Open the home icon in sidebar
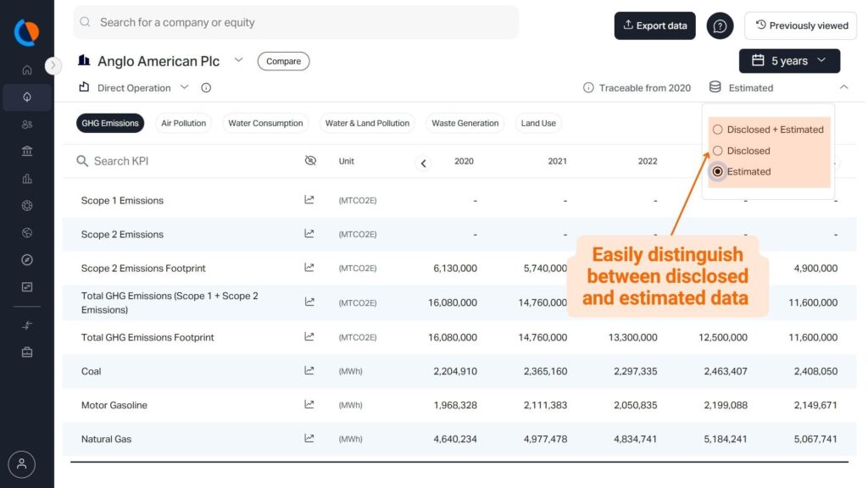This screenshot has height=488, width=868. (27, 70)
